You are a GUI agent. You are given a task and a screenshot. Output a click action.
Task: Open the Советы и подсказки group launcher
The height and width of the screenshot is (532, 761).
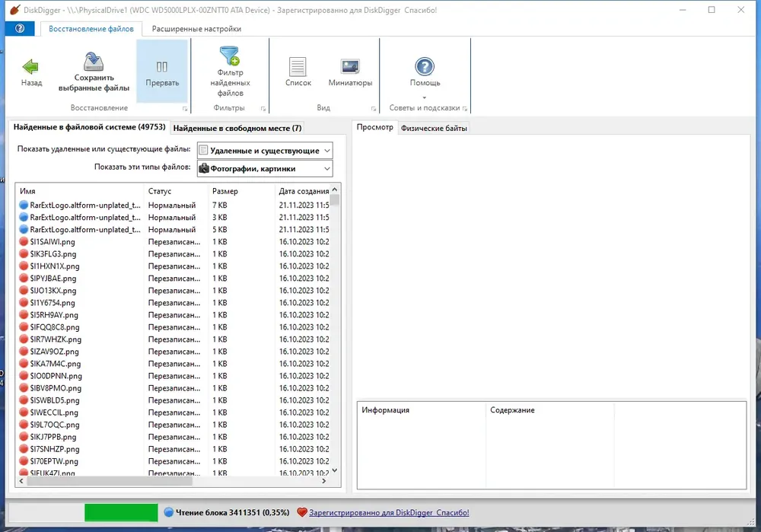tap(464, 109)
